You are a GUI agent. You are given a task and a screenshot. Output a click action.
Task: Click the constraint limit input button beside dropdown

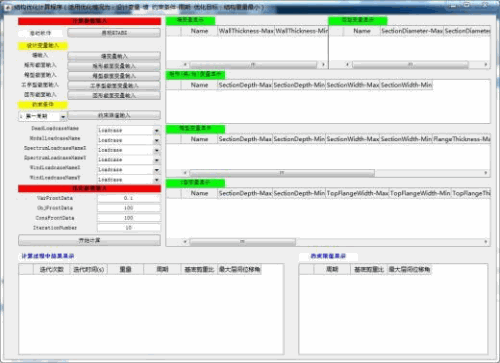point(114,115)
